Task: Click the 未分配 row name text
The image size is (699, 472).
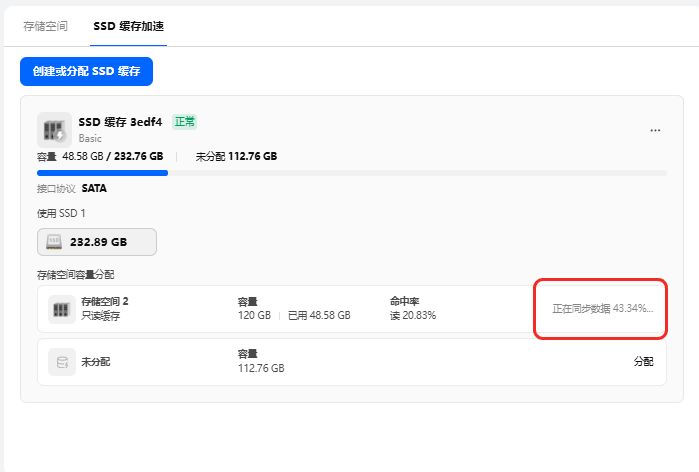Action: click(x=95, y=361)
